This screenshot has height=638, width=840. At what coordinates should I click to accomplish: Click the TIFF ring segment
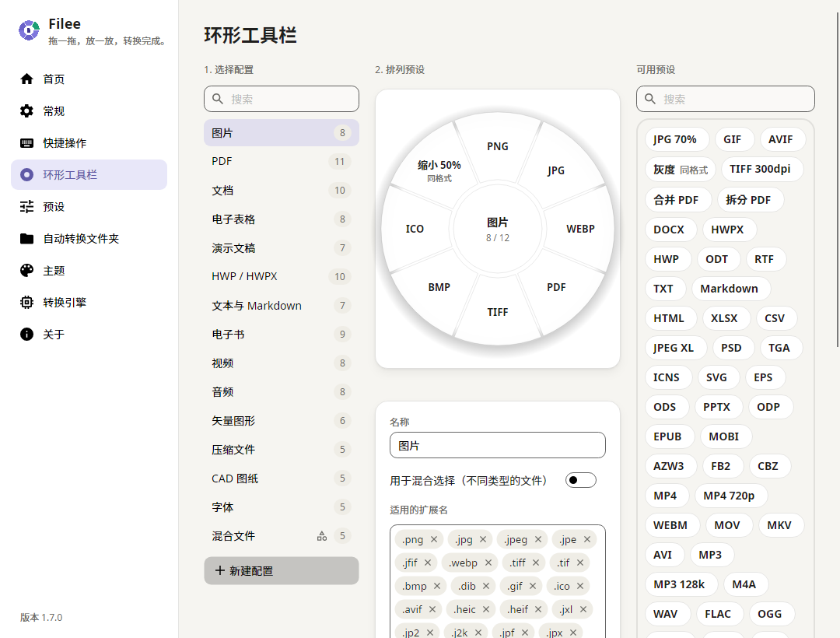pyautogui.click(x=498, y=312)
